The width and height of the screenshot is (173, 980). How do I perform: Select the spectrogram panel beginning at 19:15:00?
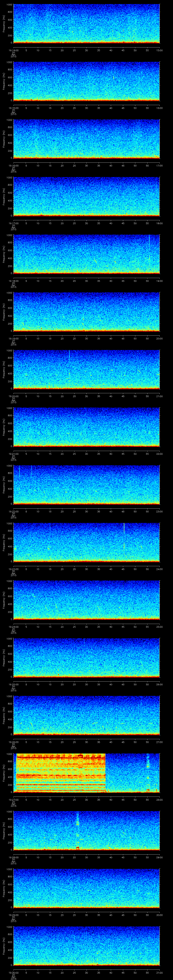coord(86,81)
